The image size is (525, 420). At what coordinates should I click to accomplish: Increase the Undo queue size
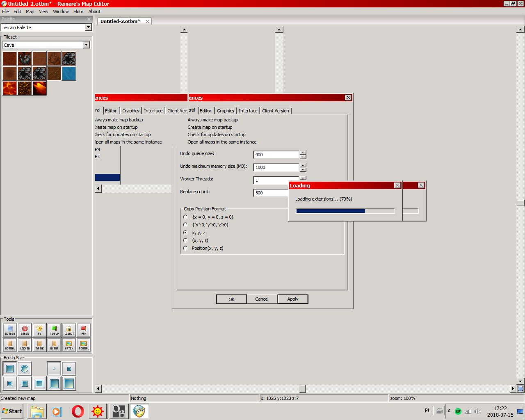pyautogui.click(x=303, y=153)
